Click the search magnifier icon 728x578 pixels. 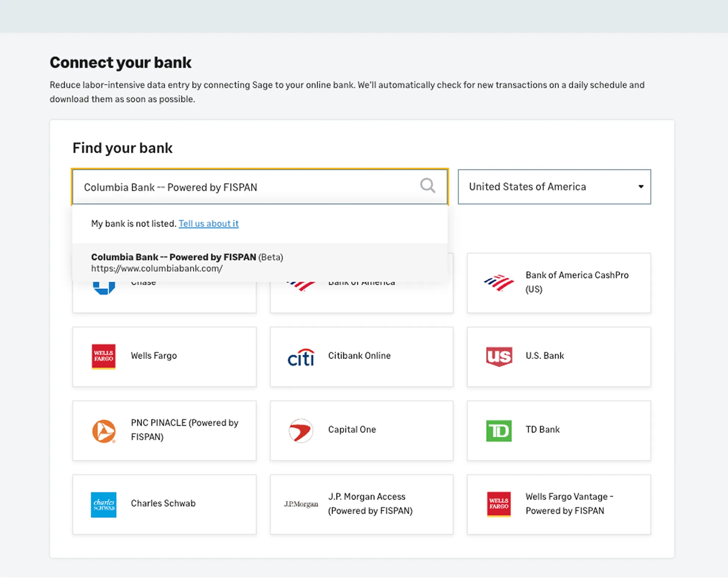(427, 185)
